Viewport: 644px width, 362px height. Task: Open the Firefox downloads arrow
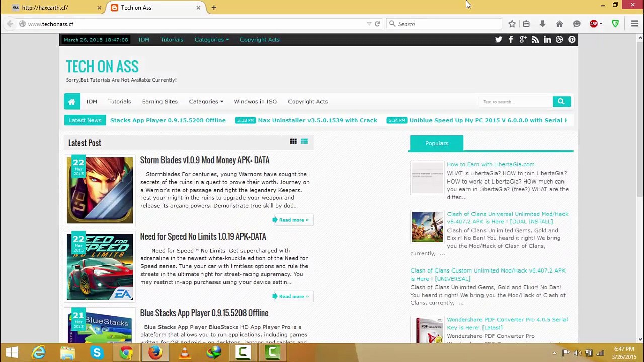pyautogui.click(x=542, y=24)
